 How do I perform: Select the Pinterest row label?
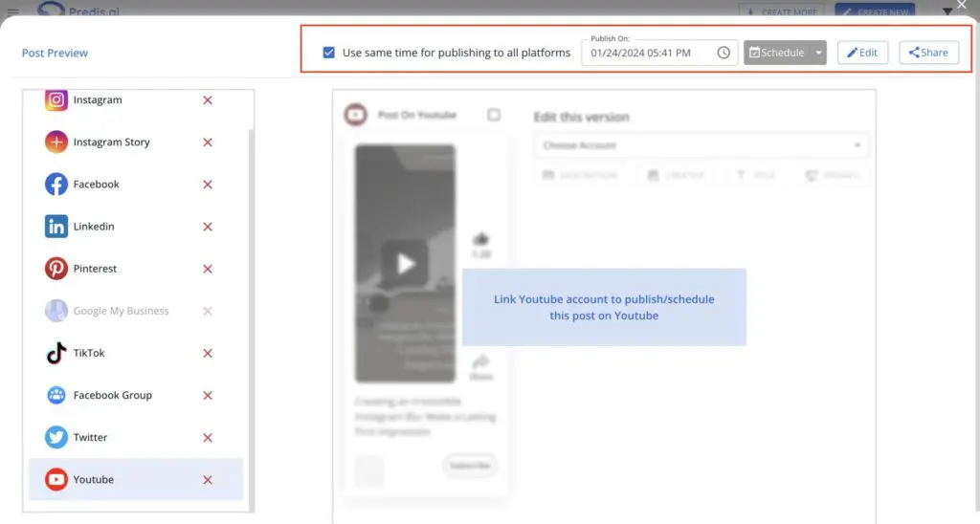(x=95, y=269)
